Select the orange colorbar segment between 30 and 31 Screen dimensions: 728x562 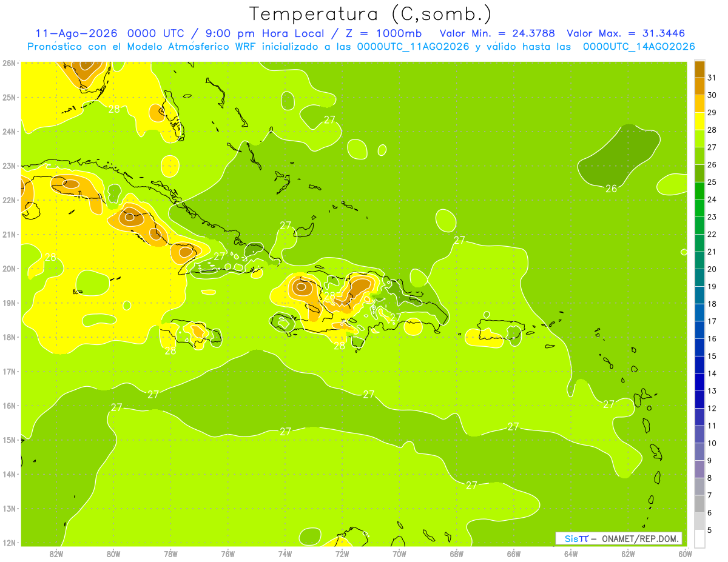pos(699,86)
